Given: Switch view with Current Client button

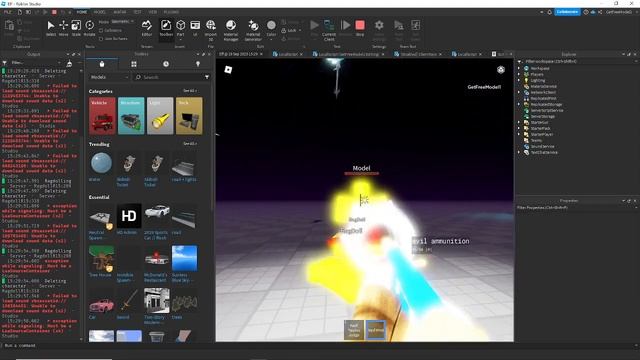Looking at the screenshot, I should tap(329, 30).
